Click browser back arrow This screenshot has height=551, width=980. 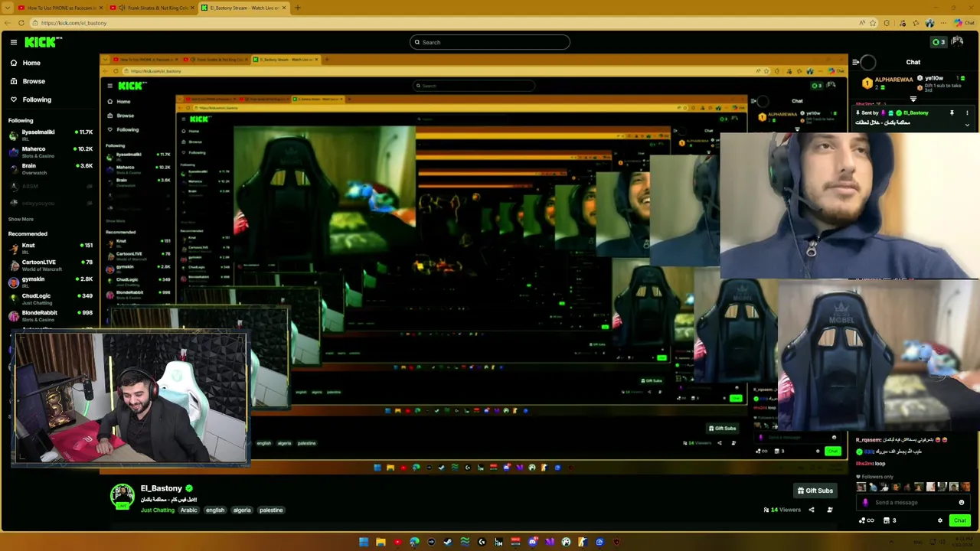[8, 23]
